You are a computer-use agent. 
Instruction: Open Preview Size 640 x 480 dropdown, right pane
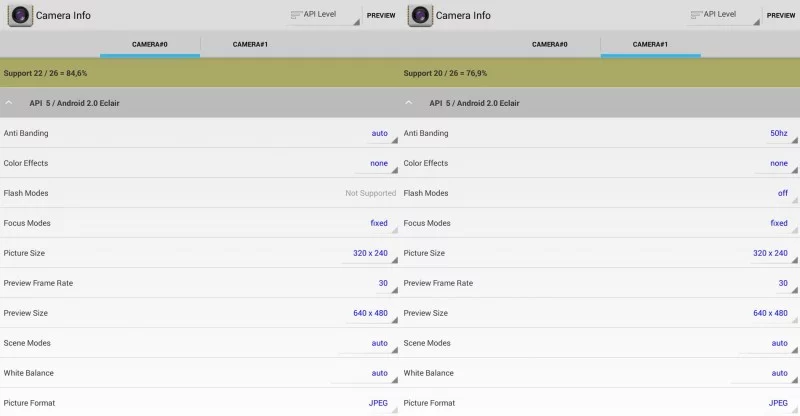pyautogui.click(x=773, y=314)
